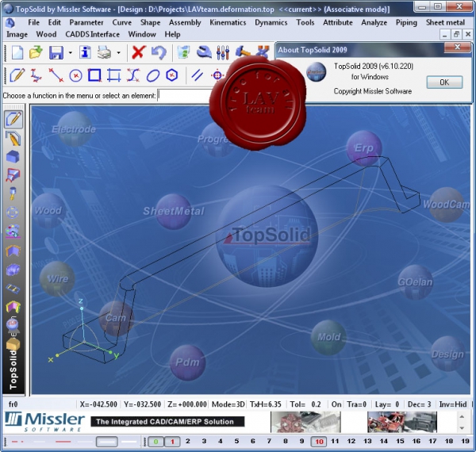The height and width of the screenshot is (452, 476).
Task: Activate the sketch context in left sidebar
Action: [13, 119]
